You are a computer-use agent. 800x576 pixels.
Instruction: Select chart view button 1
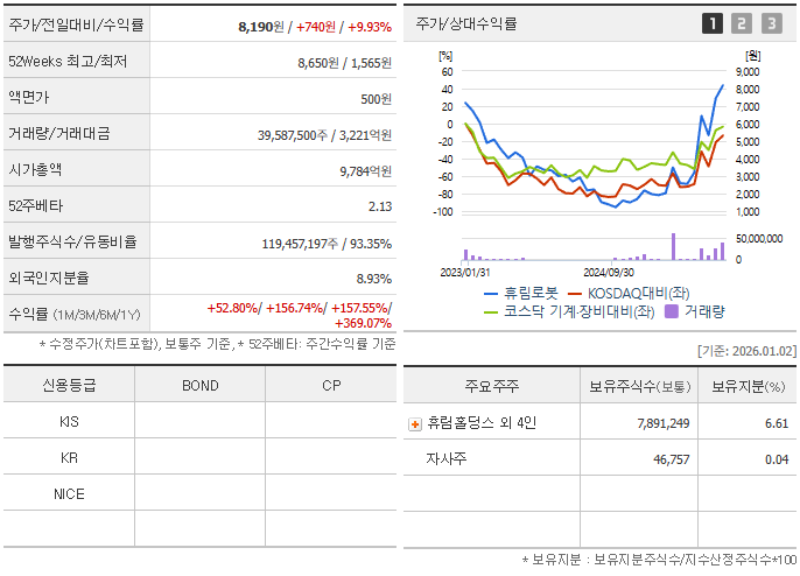coord(712,23)
